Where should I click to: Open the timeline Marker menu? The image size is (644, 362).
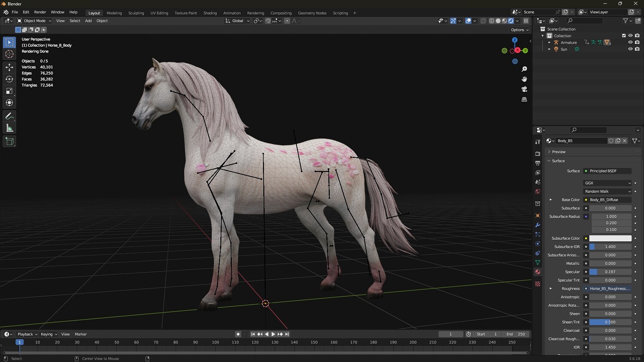coord(81,334)
